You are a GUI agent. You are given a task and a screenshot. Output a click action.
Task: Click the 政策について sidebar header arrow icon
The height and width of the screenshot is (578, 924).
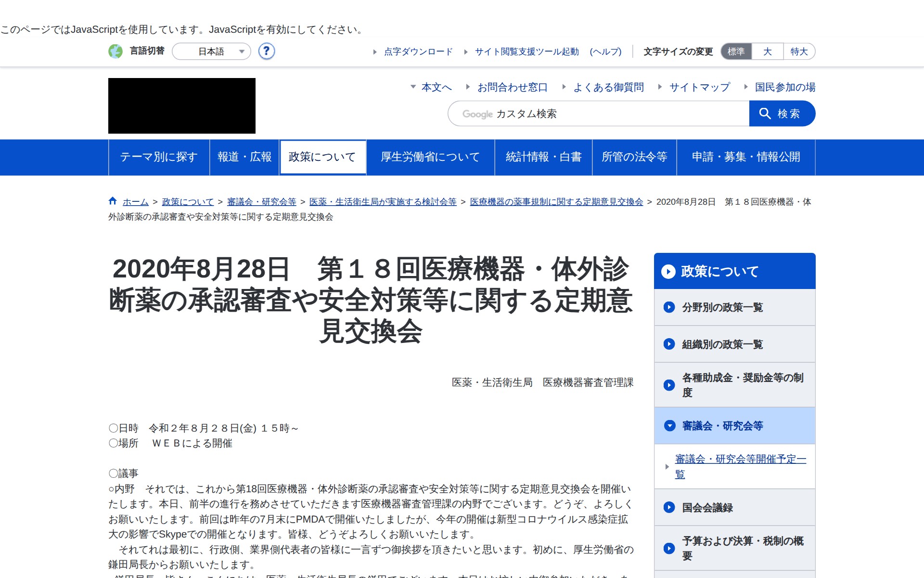(668, 272)
